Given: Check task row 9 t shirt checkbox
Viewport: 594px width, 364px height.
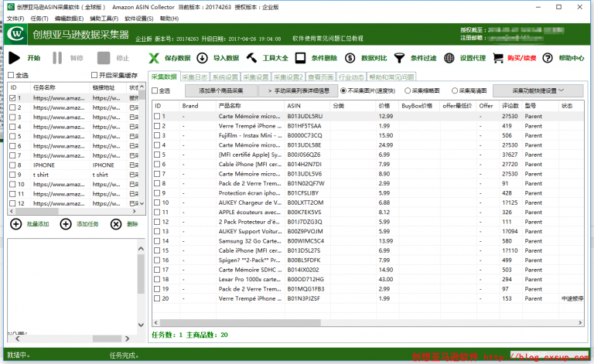Looking at the screenshot, I should (x=12, y=175).
